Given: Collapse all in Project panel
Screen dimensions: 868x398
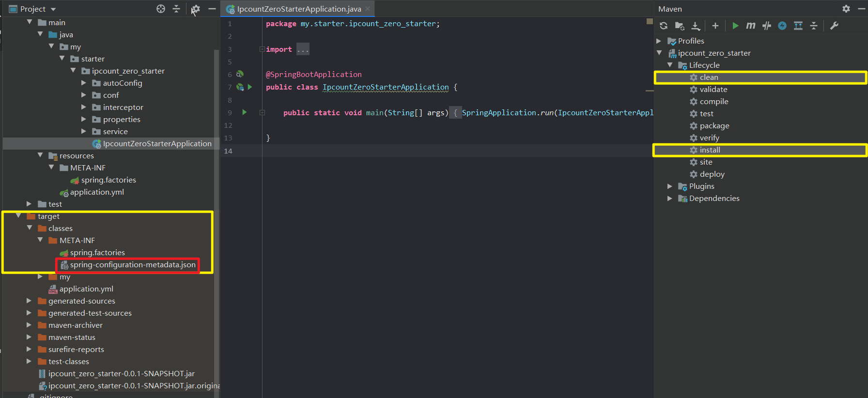Looking at the screenshot, I should pos(176,9).
